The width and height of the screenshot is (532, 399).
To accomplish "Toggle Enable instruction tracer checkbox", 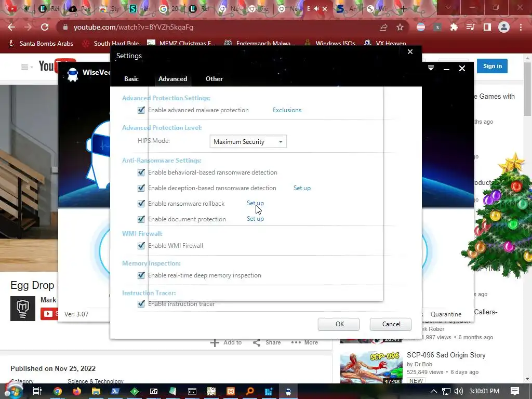I will click(141, 303).
